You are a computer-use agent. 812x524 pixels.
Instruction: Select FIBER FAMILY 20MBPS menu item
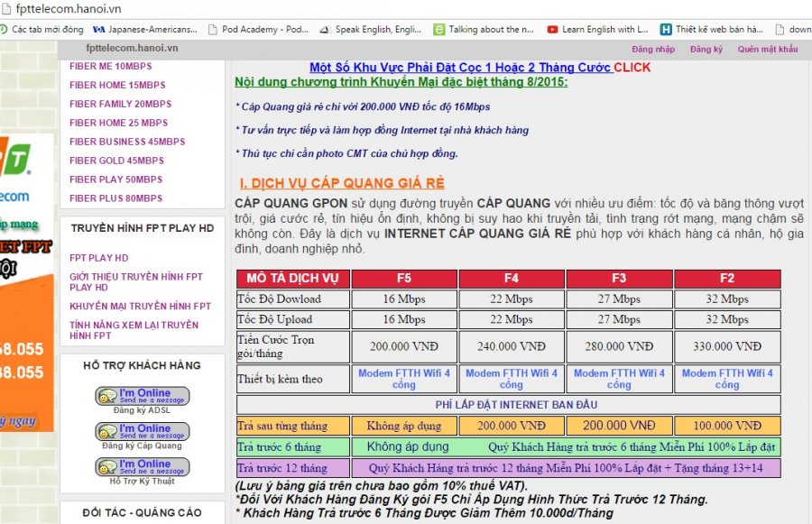point(121,104)
